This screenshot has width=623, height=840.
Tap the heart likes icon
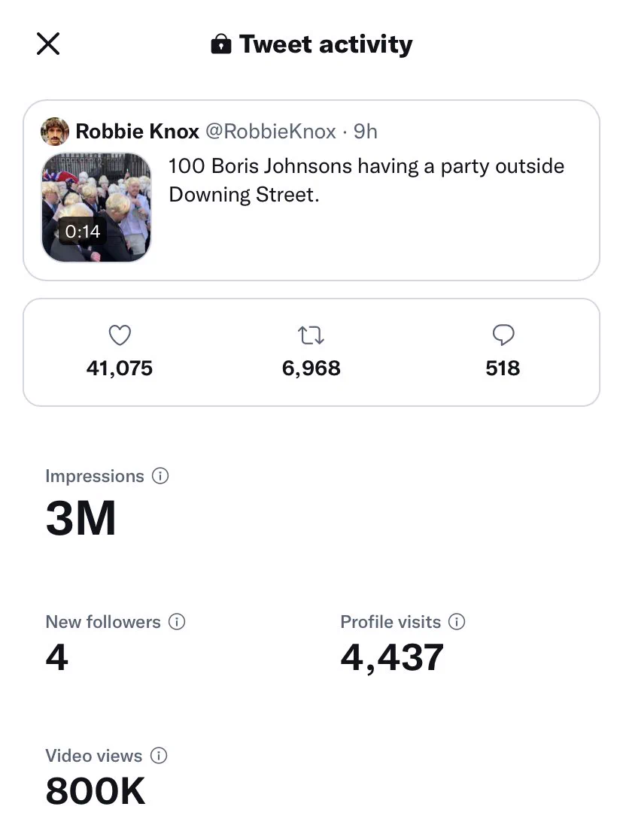pos(120,335)
